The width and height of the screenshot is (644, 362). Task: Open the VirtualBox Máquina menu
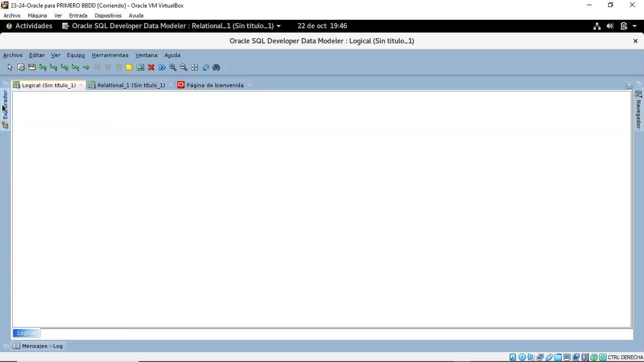point(37,16)
